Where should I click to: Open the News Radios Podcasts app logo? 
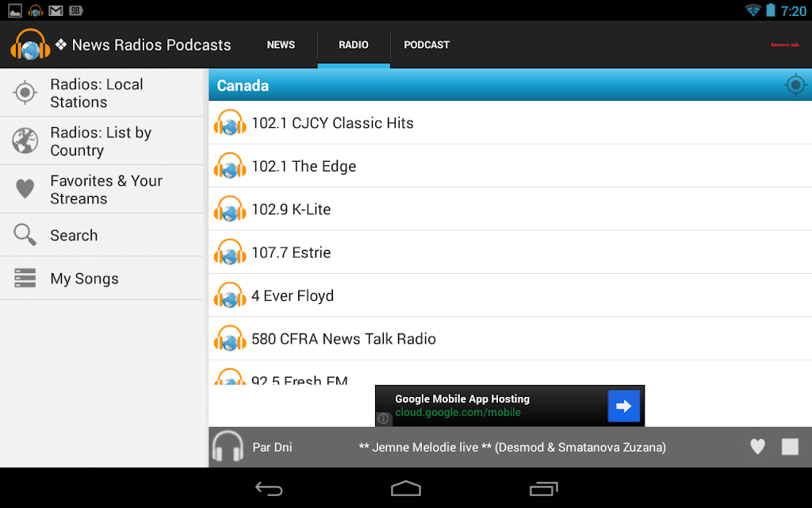pyautogui.click(x=30, y=44)
